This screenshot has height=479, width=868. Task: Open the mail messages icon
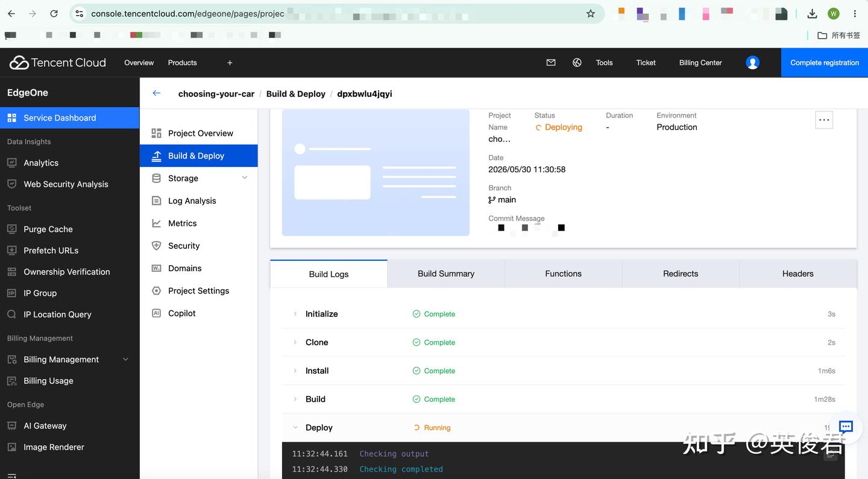551,63
